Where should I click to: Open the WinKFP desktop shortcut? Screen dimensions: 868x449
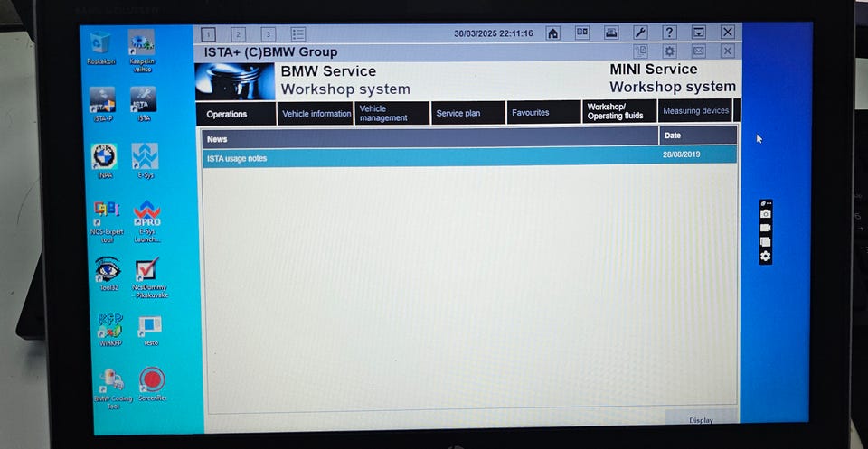point(110,330)
